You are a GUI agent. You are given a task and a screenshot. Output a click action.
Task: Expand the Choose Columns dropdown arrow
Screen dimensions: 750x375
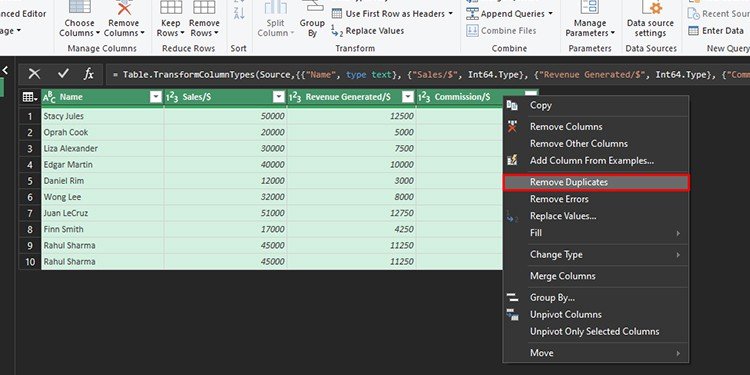[98, 33]
